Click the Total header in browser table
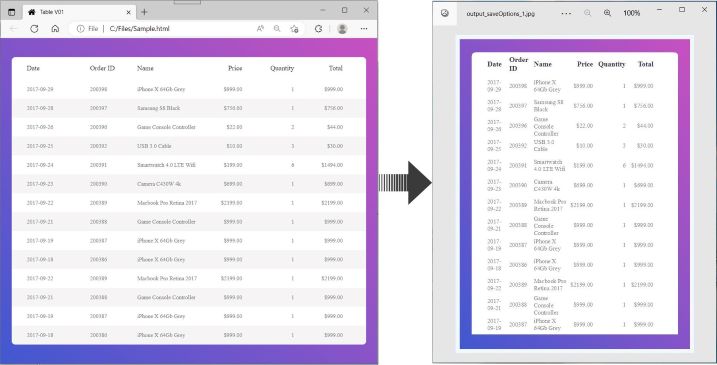Viewport: 717px width, 365px height. (336, 68)
